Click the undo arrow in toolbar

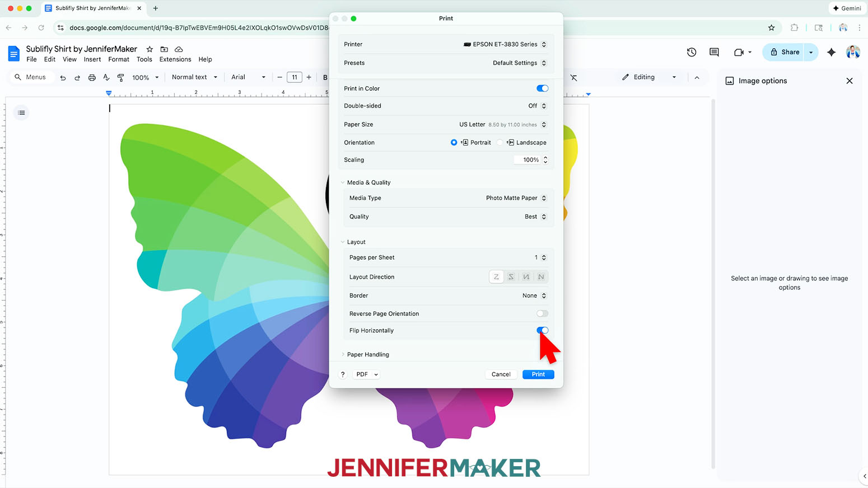[63, 77]
